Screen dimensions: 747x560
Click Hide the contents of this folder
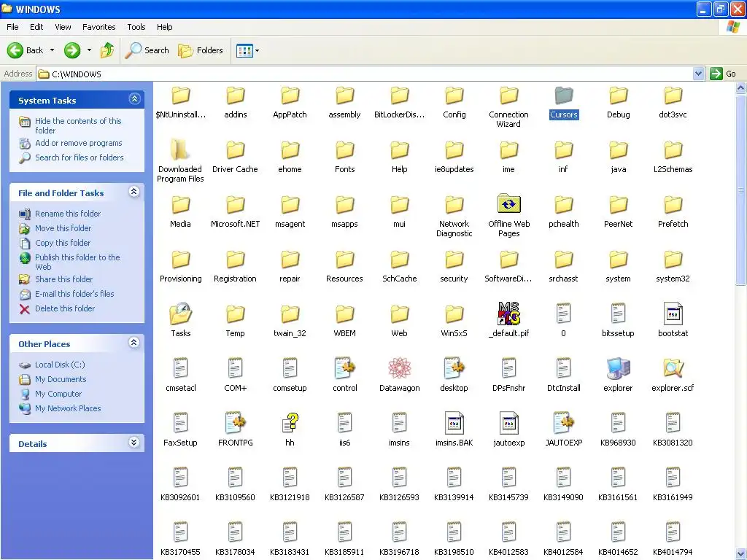point(78,125)
